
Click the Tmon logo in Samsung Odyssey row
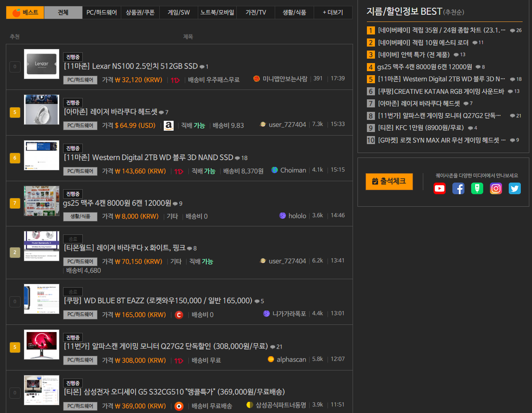[x=179, y=406]
